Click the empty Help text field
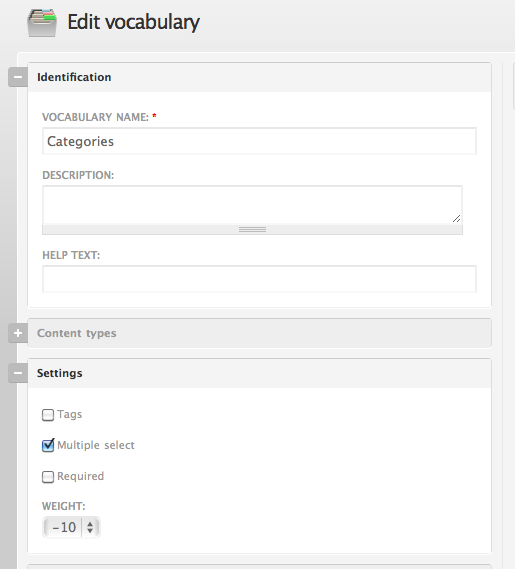The height and width of the screenshot is (569, 515). click(259, 279)
